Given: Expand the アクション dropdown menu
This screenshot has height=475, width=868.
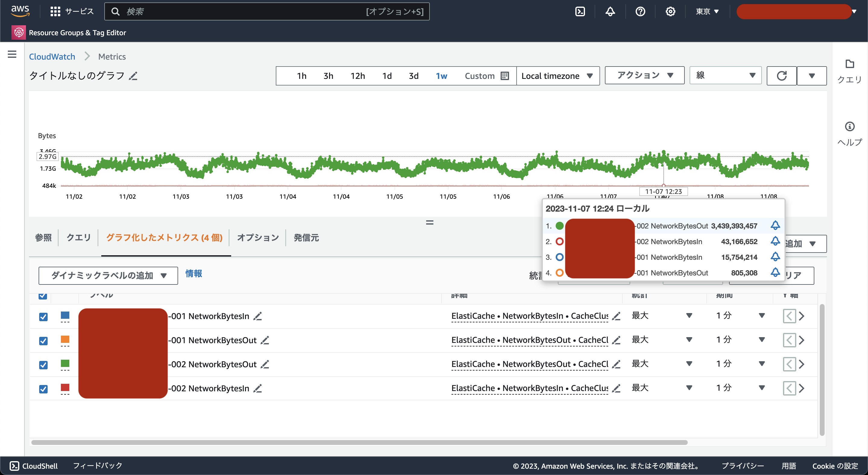Looking at the screenshot, I should pyautogui.click(x=644, y=75).
